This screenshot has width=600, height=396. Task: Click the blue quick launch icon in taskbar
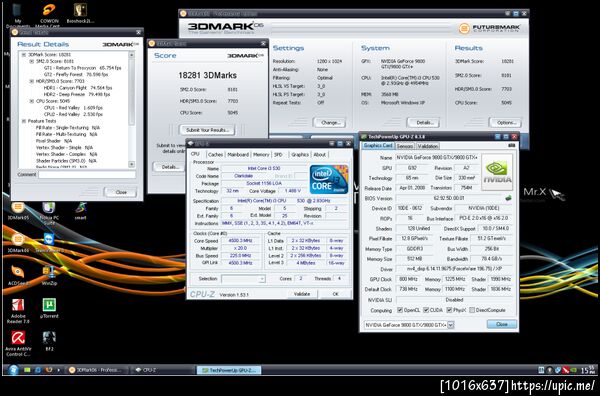(38, 370)
